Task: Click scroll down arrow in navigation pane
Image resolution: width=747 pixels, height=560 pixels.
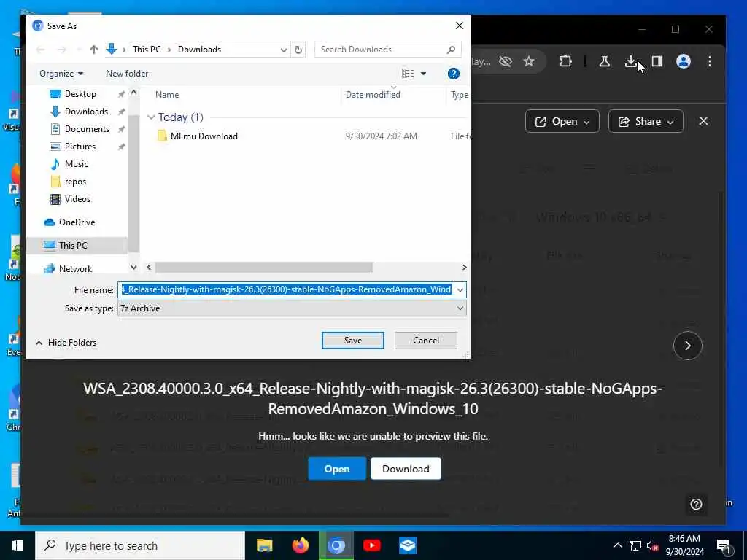Action: pyautogui.click(x=134, y=268)
